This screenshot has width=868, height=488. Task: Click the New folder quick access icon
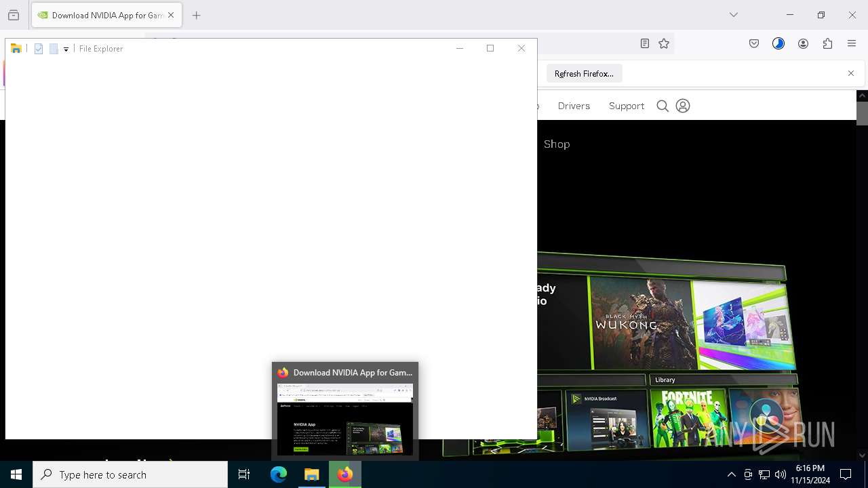click(x=54, y=49)
